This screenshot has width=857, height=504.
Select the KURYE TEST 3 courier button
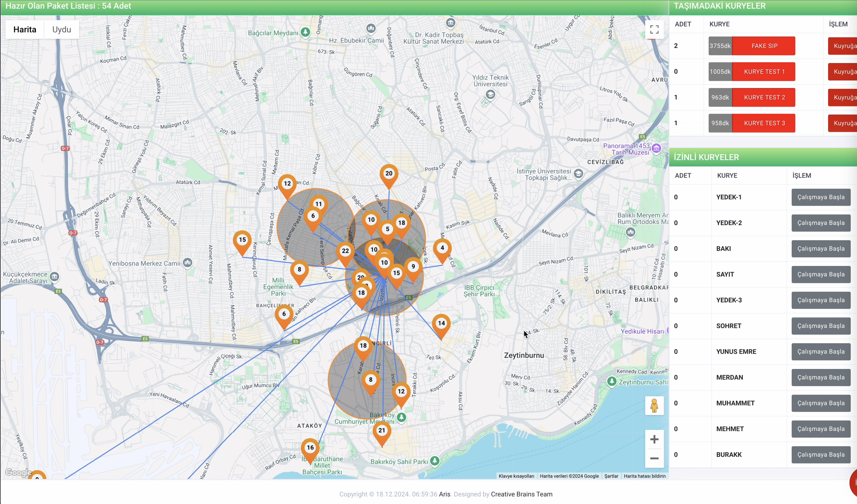764,123
